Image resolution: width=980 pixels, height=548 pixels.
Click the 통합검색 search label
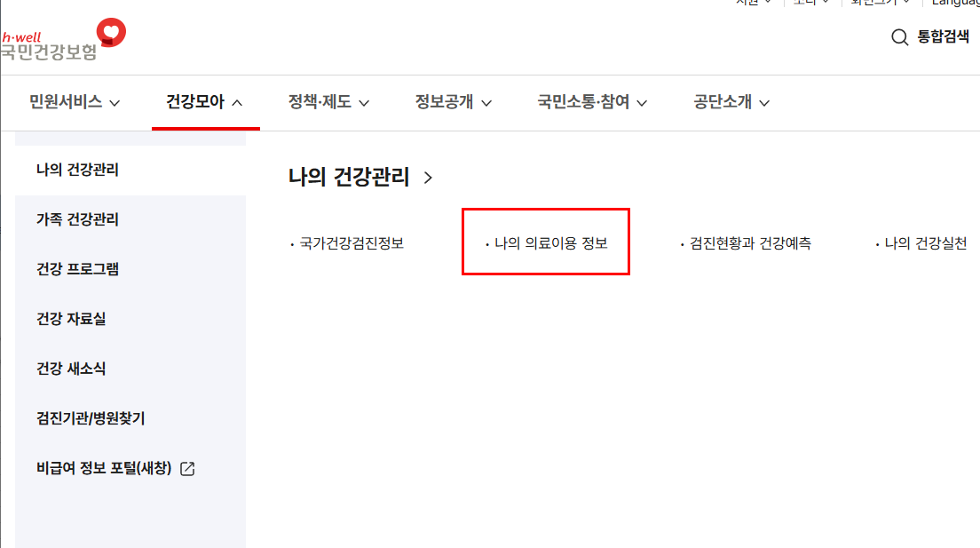tap(943, 37)
